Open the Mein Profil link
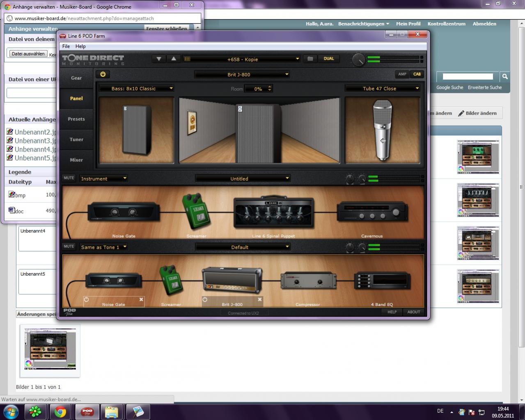Screen dimensions: 525x420 click(x=408, y=24)
